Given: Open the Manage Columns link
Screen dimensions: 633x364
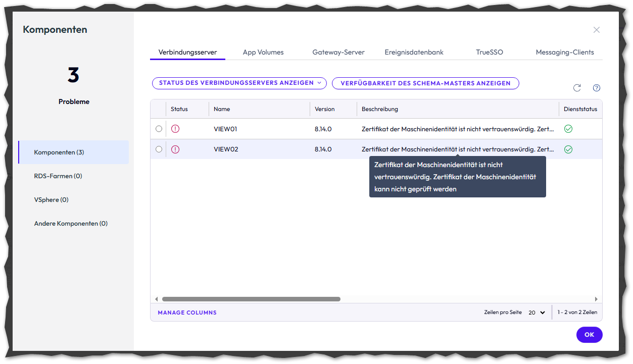Looking at the screenshot, I should pos(187,313).
